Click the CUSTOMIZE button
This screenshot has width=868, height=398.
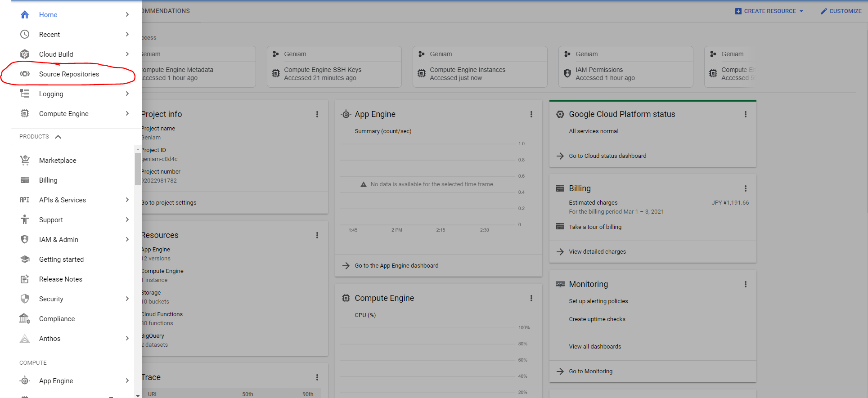(841, 11)
